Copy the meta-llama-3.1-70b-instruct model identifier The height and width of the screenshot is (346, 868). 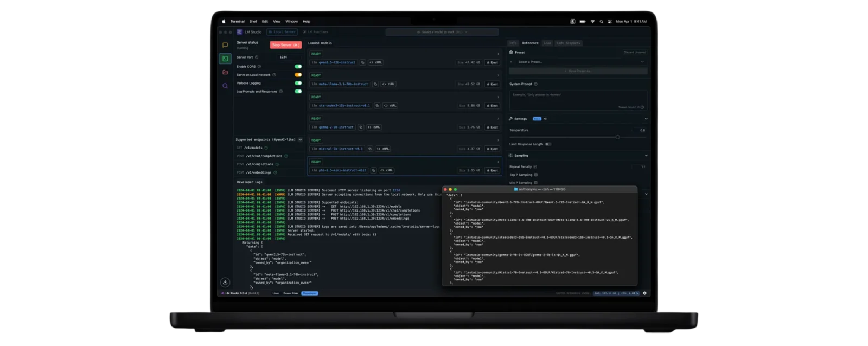(x=375, y=84)
